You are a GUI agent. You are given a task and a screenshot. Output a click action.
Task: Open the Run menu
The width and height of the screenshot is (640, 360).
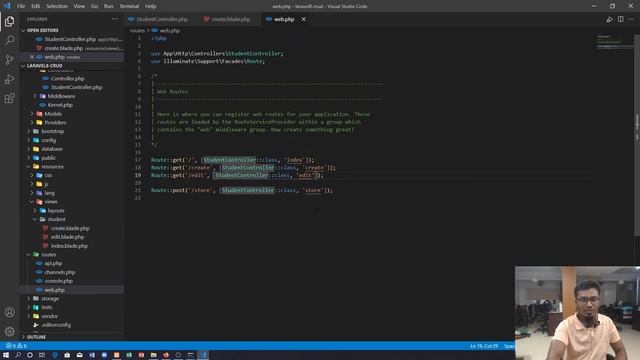(x=109, y=6)
